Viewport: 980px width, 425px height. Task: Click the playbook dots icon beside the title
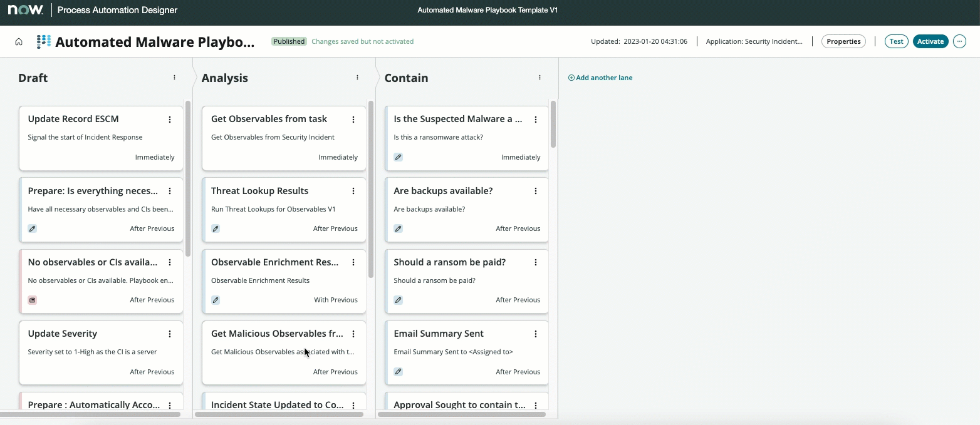point(44,42)
